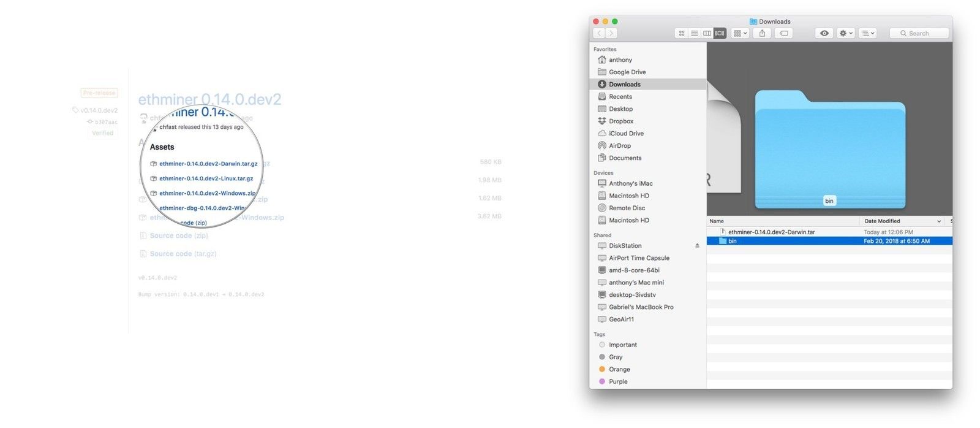Click the Share toolbar icon
This screenshot has width=980, height=428.
pyautogui.click(x=762, y=33)
